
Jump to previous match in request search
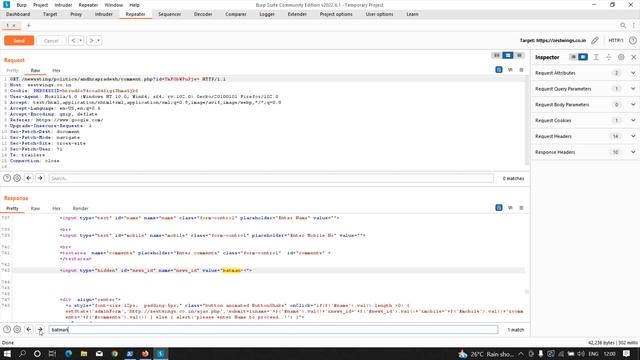tap(29, 178)
